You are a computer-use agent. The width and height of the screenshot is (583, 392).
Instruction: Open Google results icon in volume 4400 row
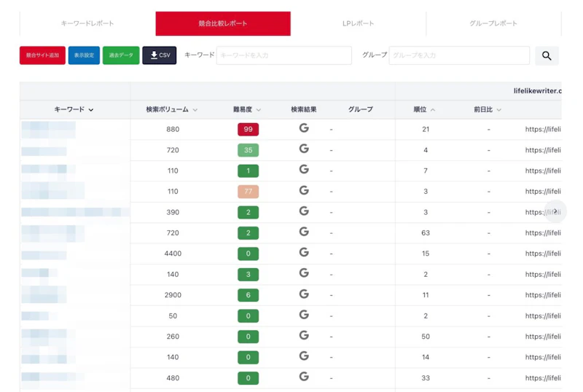(304, 252)
